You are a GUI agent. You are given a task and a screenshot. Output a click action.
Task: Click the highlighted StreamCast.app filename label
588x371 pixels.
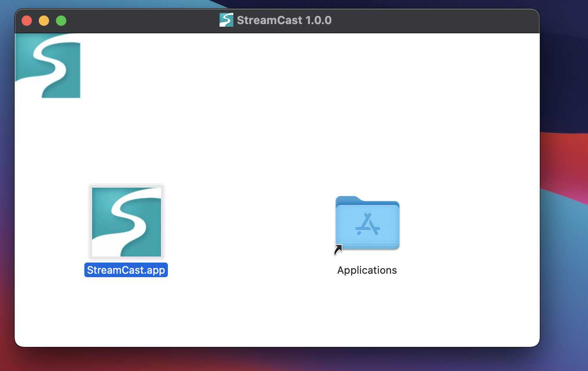pyautogui.click(x=126, y=270)
